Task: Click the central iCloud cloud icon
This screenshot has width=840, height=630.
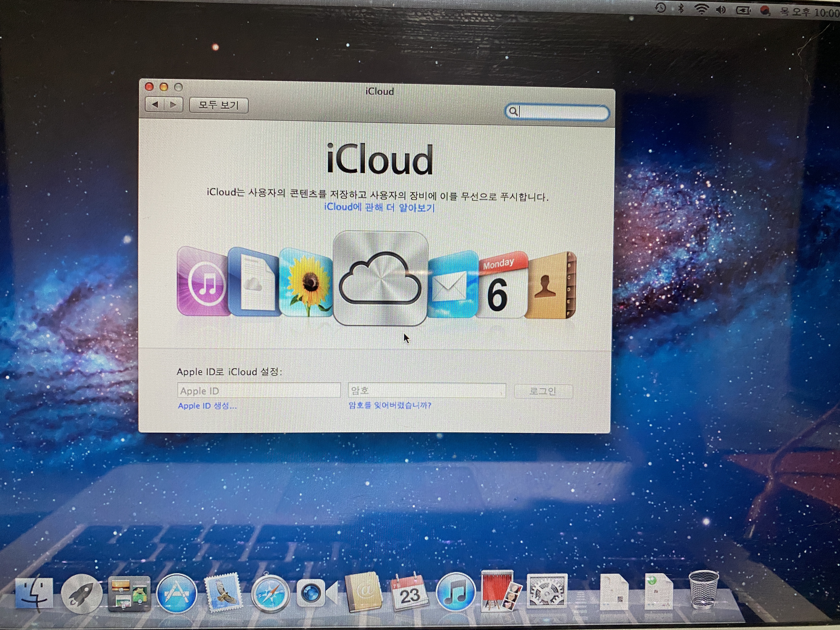Action: tap(380, 279)
